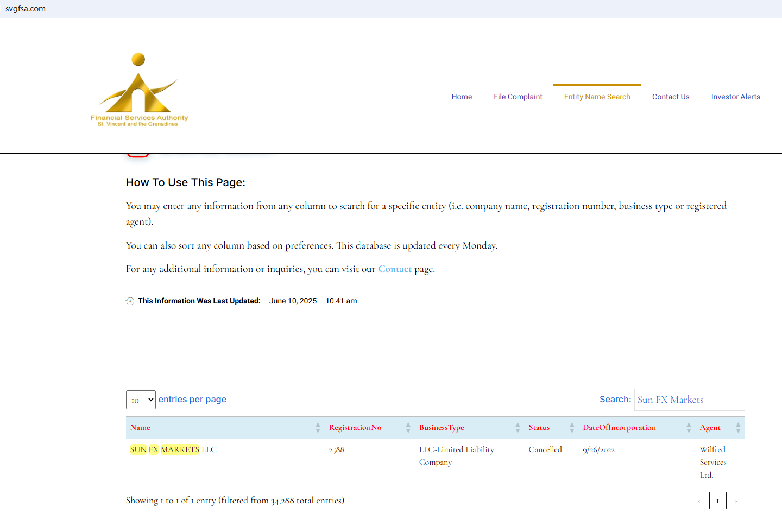Image resolution: width=782 pixels, height=532 pixels.
Task: Click the Cancelled status cell
Action: [545, 449]
